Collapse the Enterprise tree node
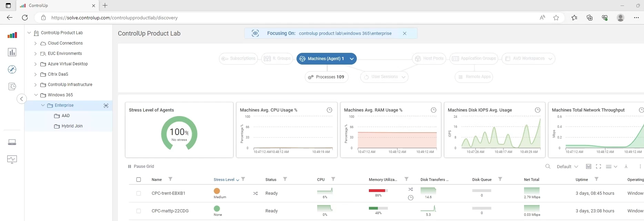 [x=43, y=105]
